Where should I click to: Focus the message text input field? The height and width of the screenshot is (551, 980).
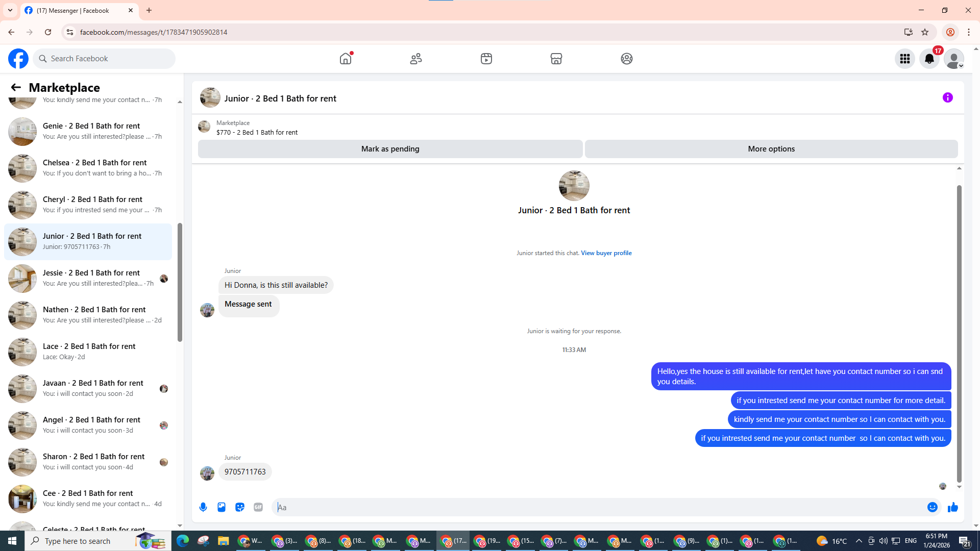[x=597, y=507]
